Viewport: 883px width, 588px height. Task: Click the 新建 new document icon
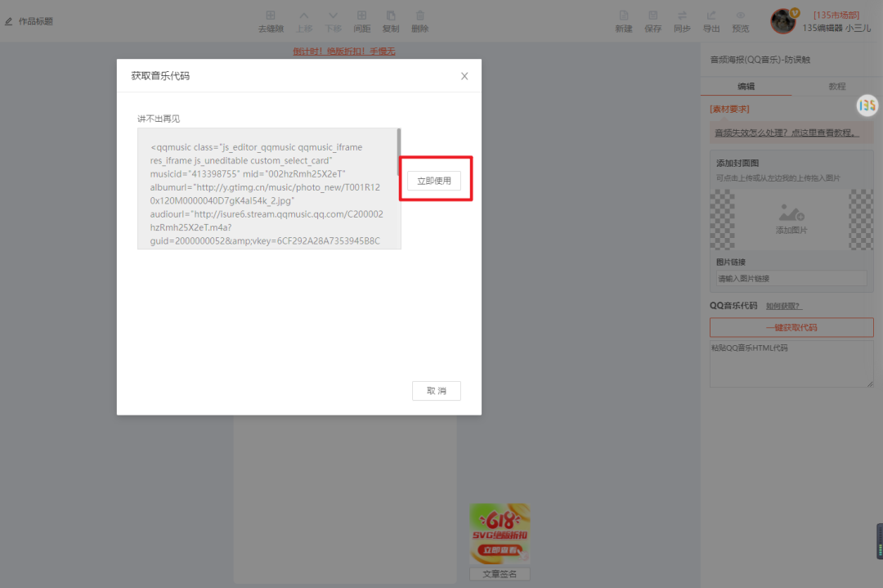click(x=624, y=21)
